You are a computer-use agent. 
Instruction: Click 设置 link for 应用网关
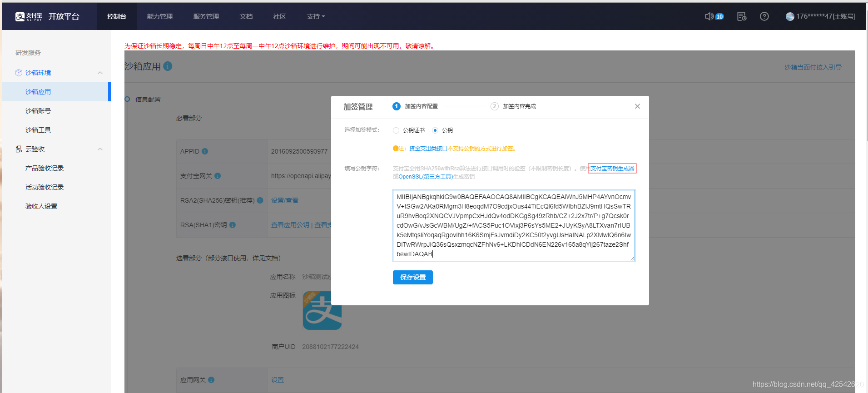click(x=278, y=380)
